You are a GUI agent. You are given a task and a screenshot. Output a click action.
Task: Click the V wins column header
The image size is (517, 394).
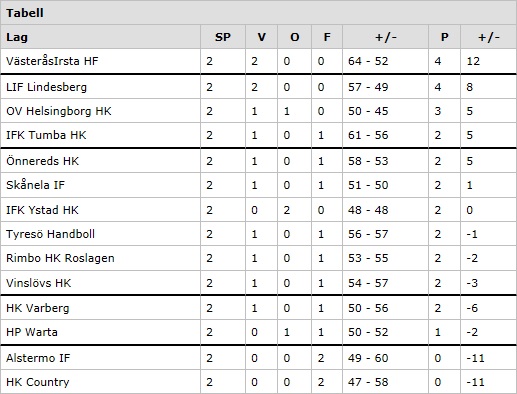click(x=262, y=37)
